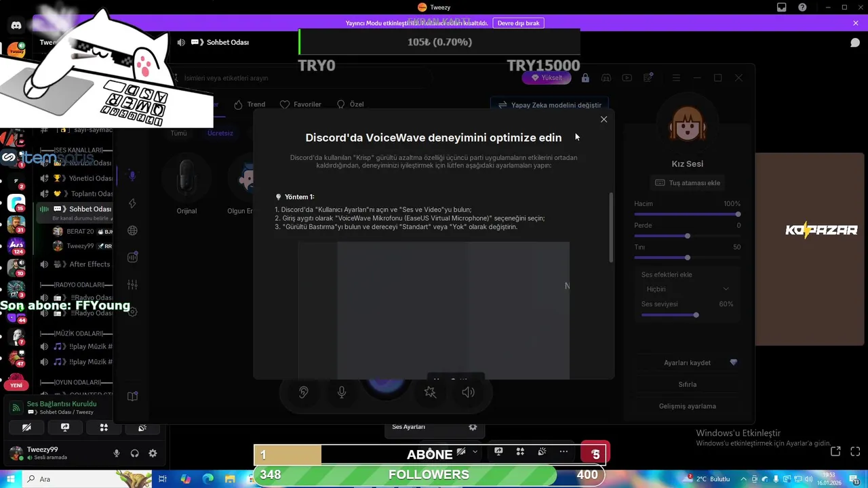
Task: Mute microphone next to Tweezy99
Action: 117,453
